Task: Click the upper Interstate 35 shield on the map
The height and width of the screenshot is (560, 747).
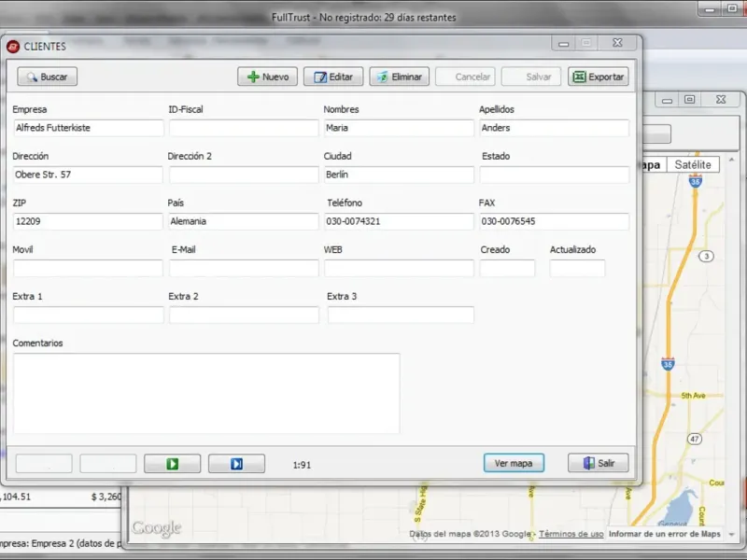Action: pyautogui.click(x=696, y=181)
